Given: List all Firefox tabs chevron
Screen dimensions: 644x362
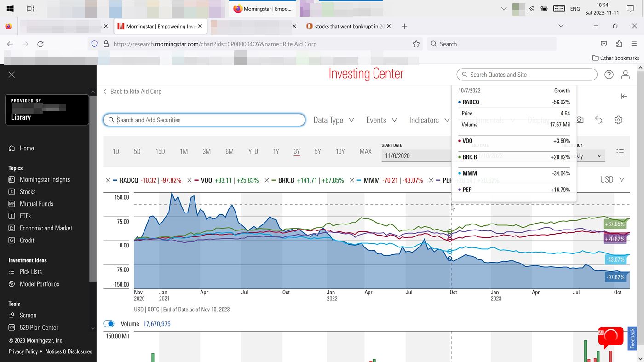Looking at the screenshot, I should pyautogui.click(x=561, y=26).
